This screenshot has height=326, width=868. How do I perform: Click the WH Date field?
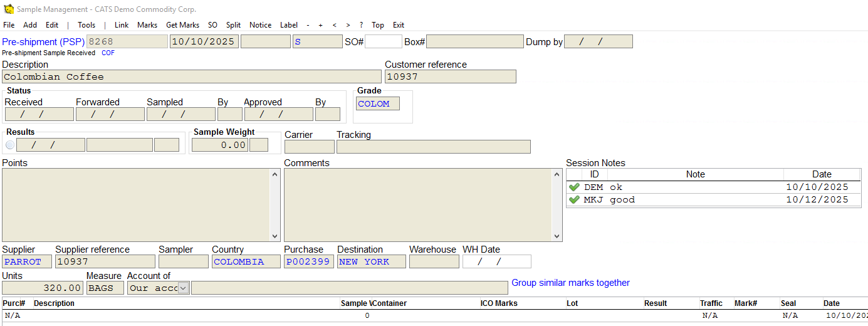496,261
